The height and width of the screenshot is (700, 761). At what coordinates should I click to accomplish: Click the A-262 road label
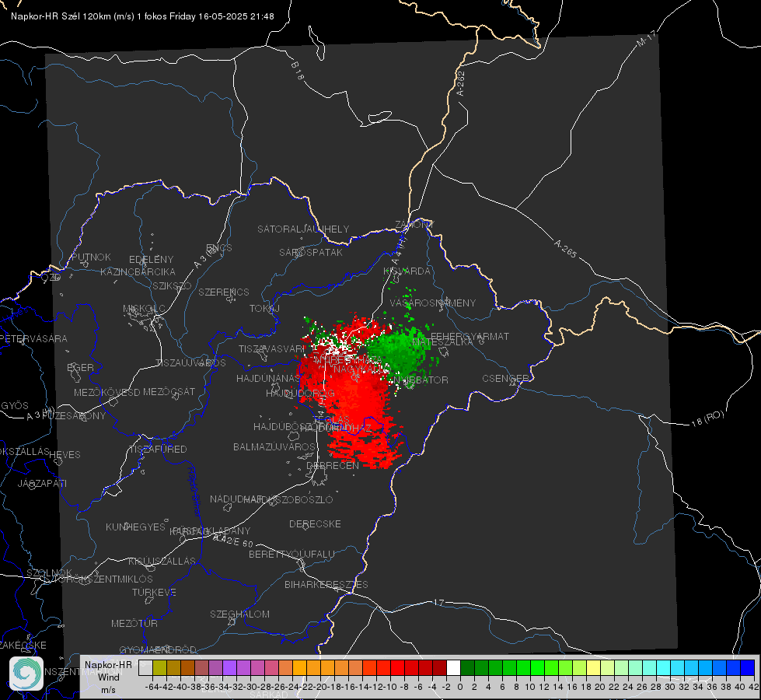pos(461,83)
